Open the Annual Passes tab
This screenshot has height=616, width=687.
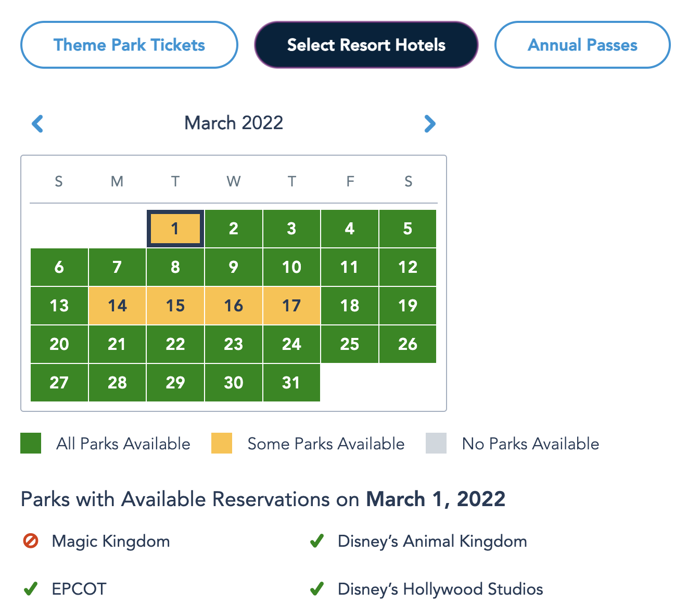(x=582, y=45)
